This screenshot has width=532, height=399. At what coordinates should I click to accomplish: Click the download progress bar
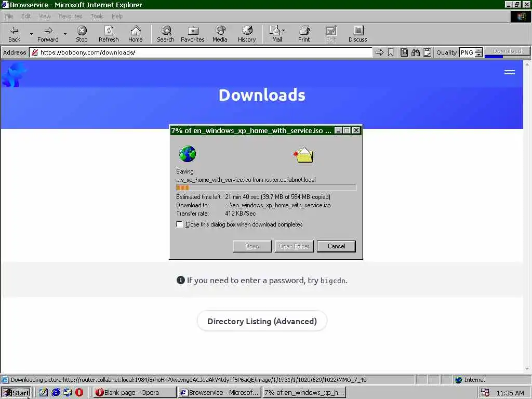click(266, 188)
